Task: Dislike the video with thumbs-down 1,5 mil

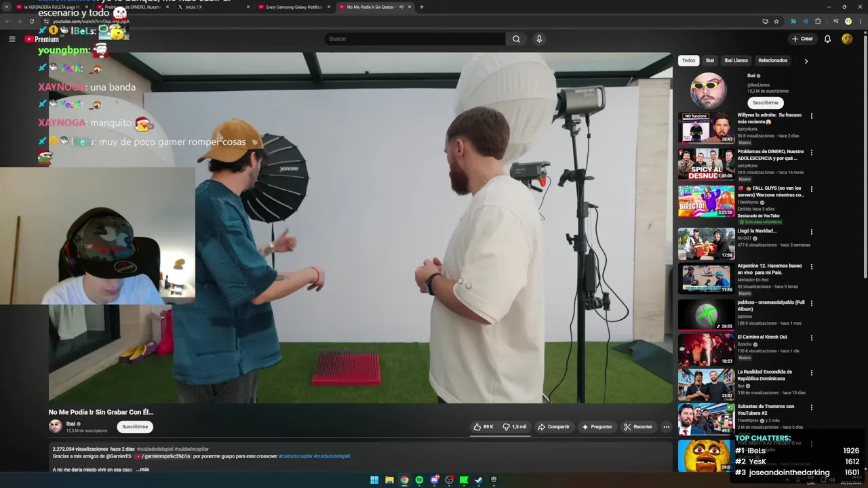Action: pyautogui.click(x=514, y=427)
